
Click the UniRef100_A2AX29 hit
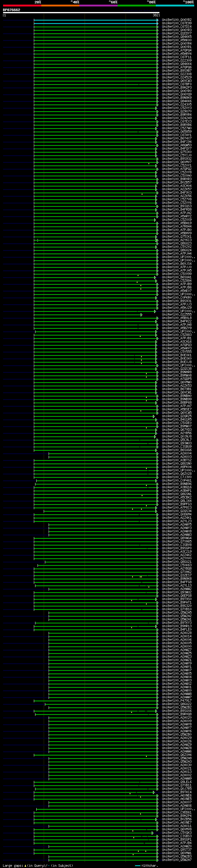pyautogui.click(x=177, y=738)
